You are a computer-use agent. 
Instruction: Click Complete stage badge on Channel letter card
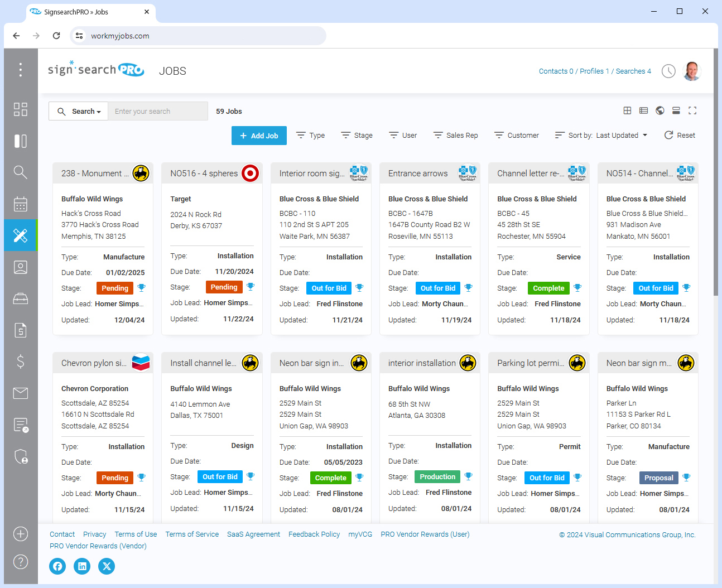[548, 288]
